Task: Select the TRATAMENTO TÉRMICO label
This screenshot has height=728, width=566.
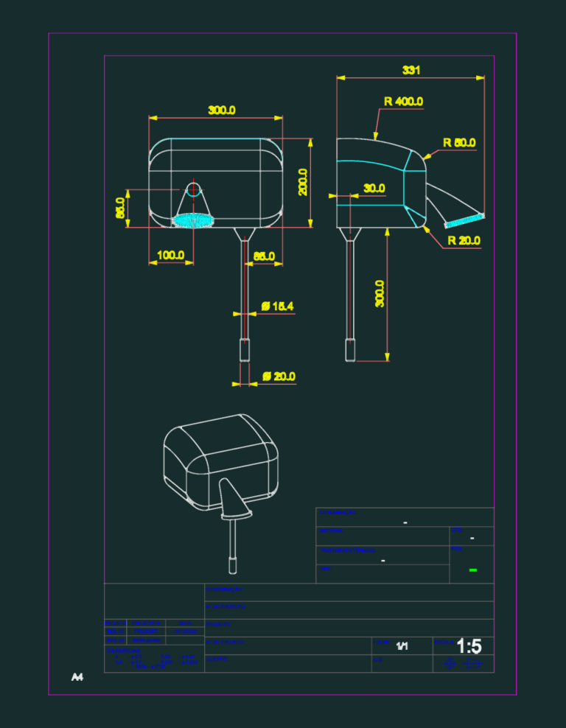Action: (347, 550)
